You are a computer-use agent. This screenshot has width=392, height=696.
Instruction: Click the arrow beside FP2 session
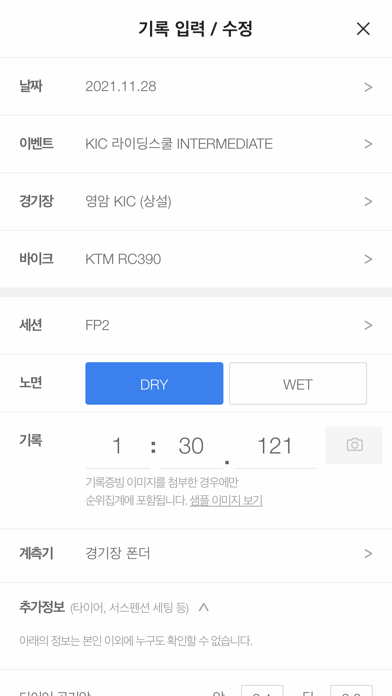point(368,325)
